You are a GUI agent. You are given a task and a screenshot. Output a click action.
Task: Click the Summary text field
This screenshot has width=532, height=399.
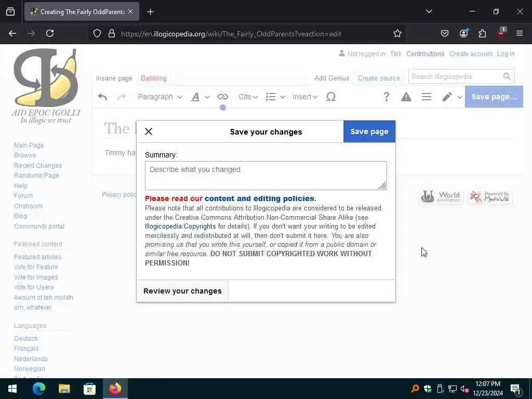pyautogui.click(x=265, y=176)
